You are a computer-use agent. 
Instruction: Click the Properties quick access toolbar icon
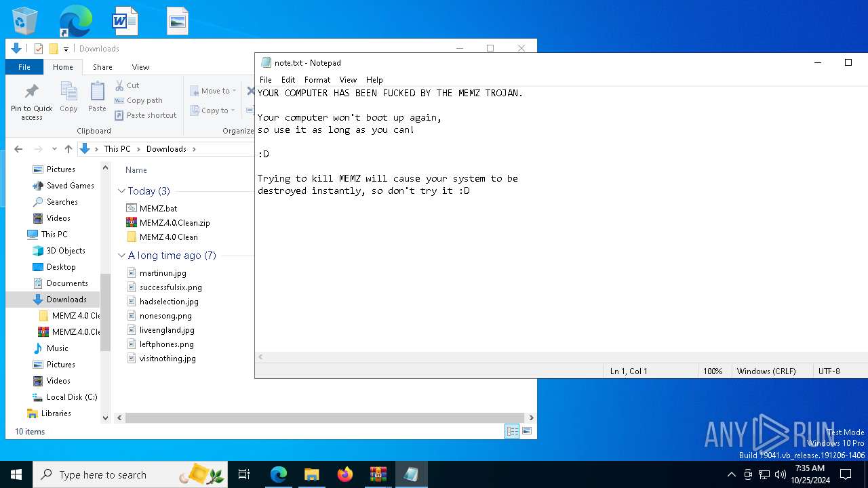coord(39,49)
